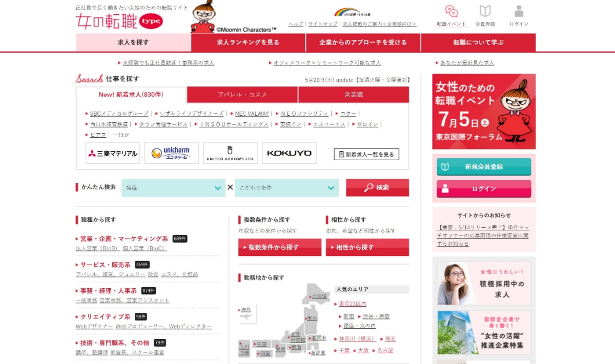Open the UNITED ARROWS LTD. logo

(230, 153)
